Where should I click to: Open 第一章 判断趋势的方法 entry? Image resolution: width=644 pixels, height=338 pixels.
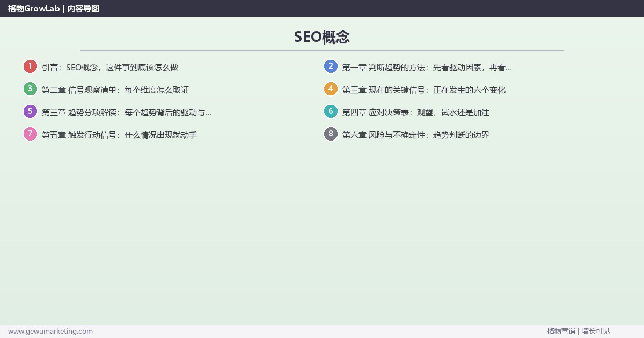pyautogui.click(x=427, y=68)
